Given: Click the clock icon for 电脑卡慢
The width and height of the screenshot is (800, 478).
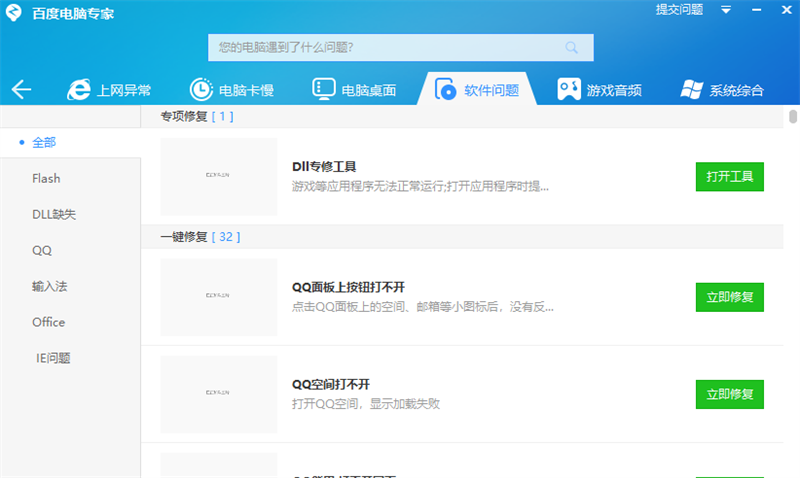Looking at the screenshot, I should [x=201, y=89].
